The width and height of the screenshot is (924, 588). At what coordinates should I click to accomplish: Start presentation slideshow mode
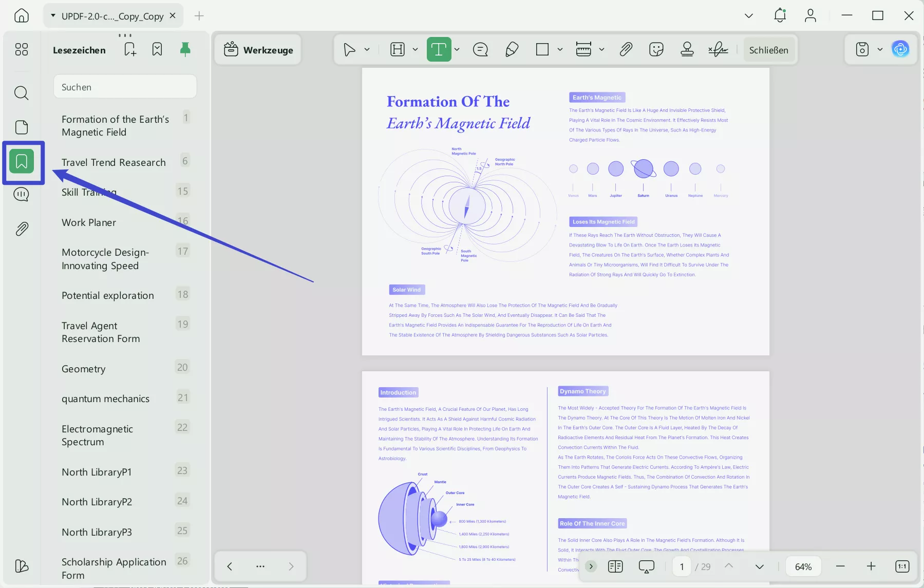pyautogui.click(x=646, y=566)
